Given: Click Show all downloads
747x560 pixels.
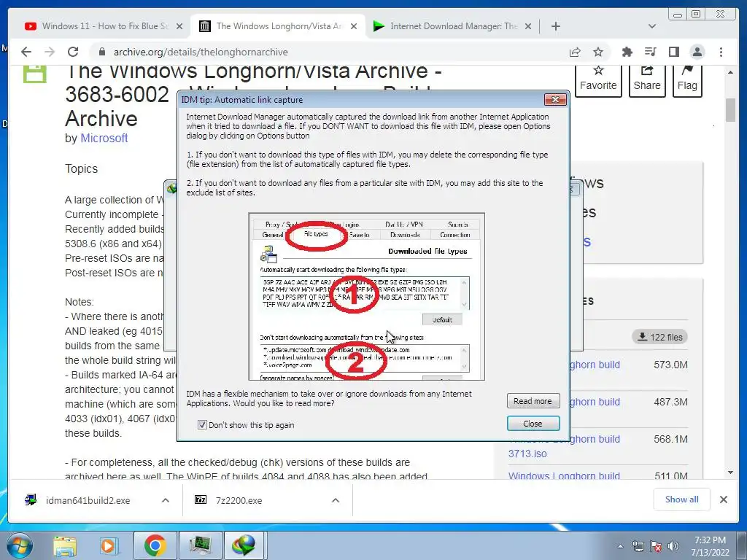Looking at the screenshot, I should click(x=682, y=499).
